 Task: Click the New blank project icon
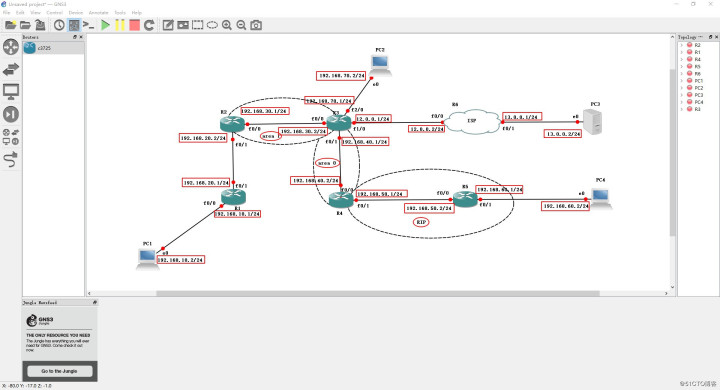[10, 25]
